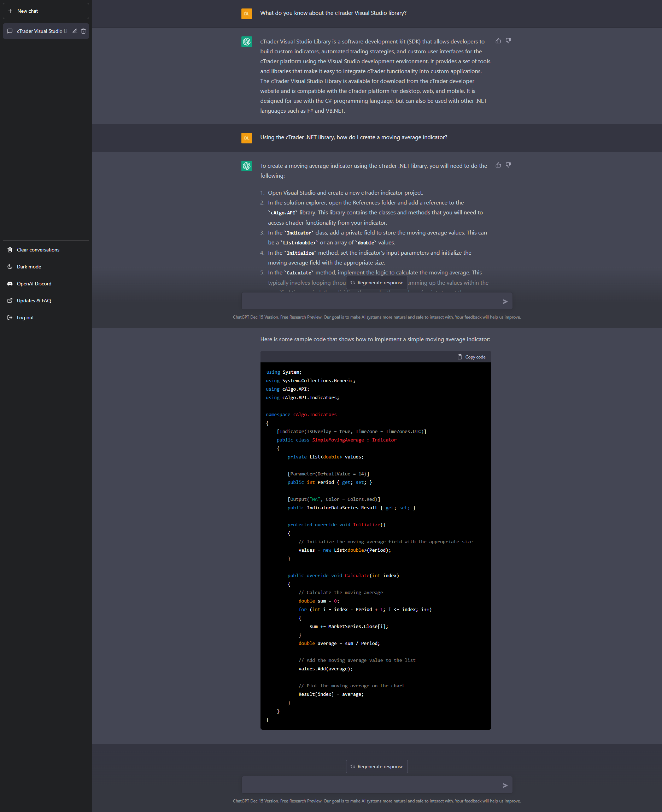Open bottom ChatGPT Dec 15 Version link
The height and width of the screenshot is (812, 662).
(x=256, y=801)
